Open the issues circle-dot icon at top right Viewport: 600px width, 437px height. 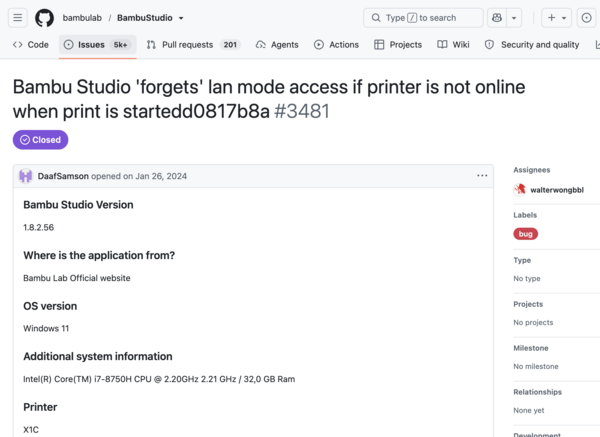(x=586, y=18)
